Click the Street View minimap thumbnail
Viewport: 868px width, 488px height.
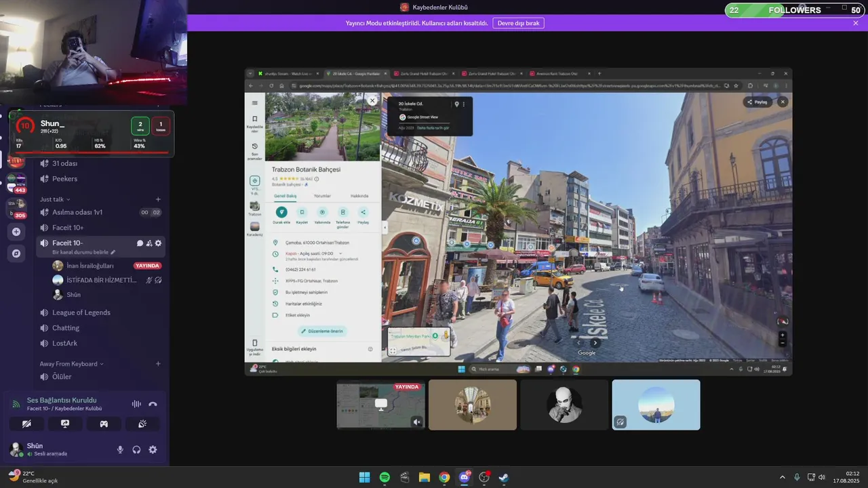tap(418, 342)
